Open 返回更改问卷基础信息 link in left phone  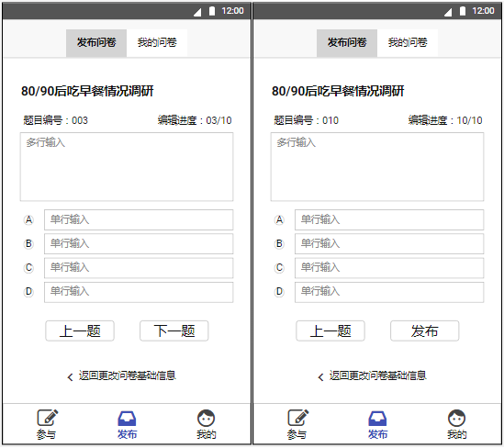(x=128, y=376)
